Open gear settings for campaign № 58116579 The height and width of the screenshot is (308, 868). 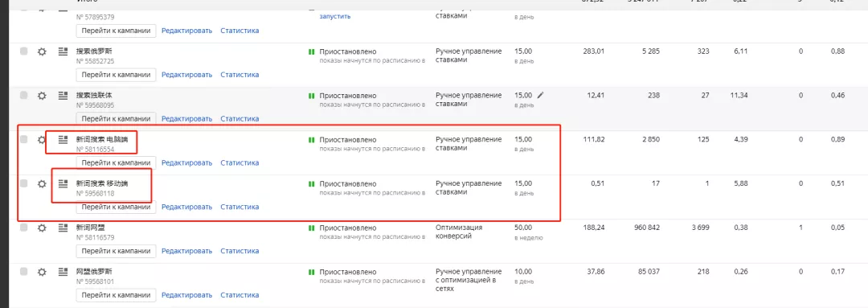pos(42,228)
